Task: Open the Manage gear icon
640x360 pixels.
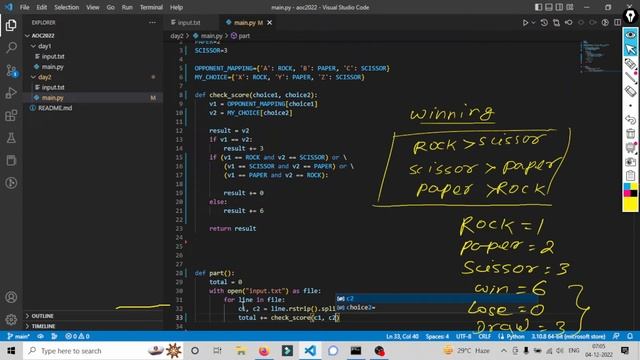Action: (x=11, y=319)
